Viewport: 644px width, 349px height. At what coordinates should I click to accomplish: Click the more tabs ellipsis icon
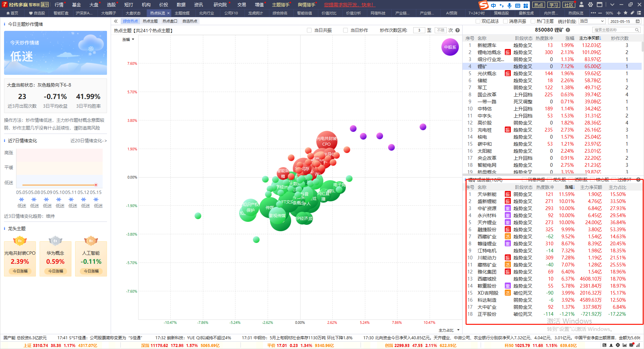click(x=593, y=13)
